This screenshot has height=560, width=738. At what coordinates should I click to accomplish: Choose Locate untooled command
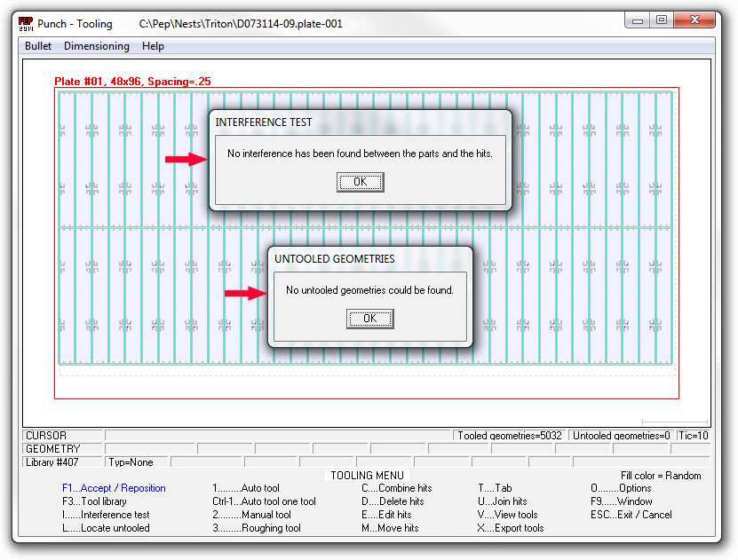106,528
